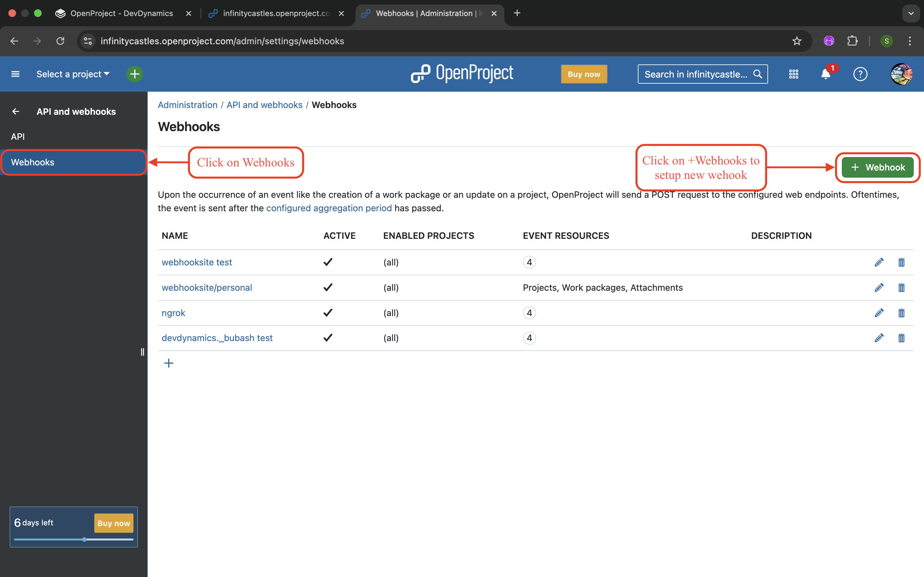
Task: Open the modules grid menu icon
Action: click(793, 74)
